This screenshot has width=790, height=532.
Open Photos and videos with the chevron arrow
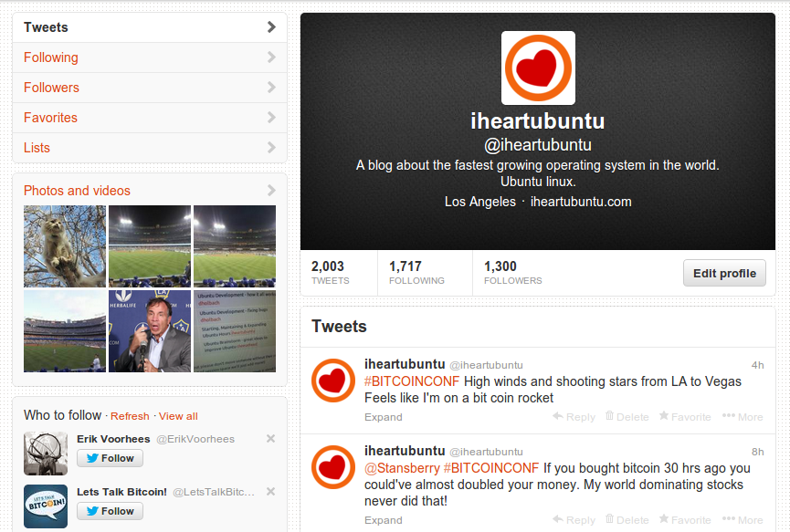271,190
